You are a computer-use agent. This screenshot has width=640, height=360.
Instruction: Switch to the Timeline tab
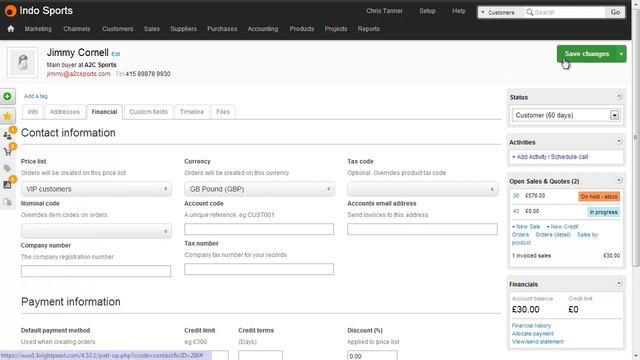[191, 112]
